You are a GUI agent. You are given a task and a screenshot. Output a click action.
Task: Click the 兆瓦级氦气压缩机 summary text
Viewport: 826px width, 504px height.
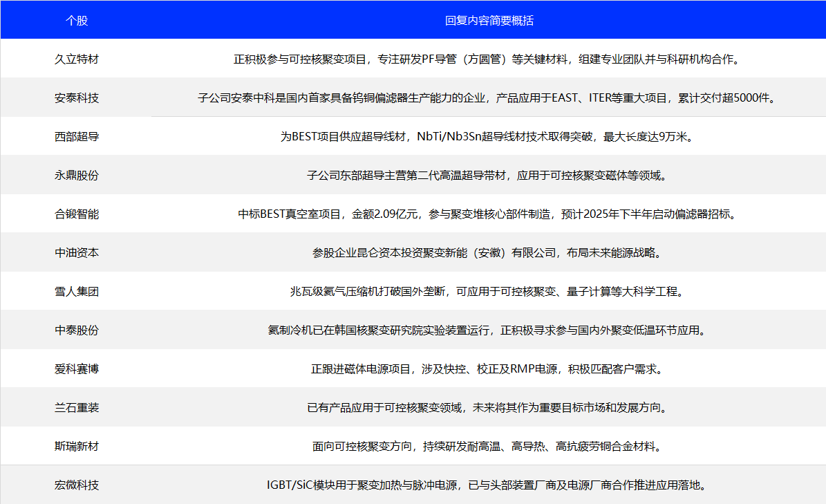coord(487,291)
